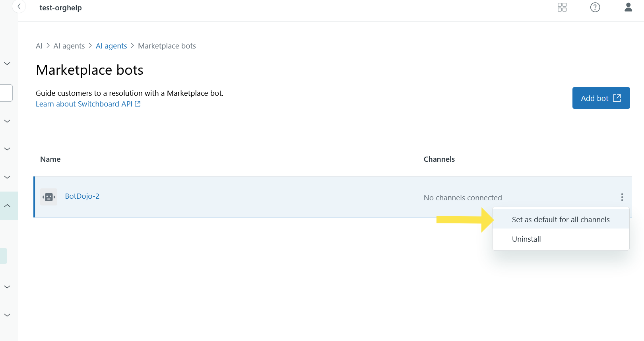The width and height of the screenshot is (644, 341).
Task: Collapse the sidebar with the back chevron
Action: (19, 7)
